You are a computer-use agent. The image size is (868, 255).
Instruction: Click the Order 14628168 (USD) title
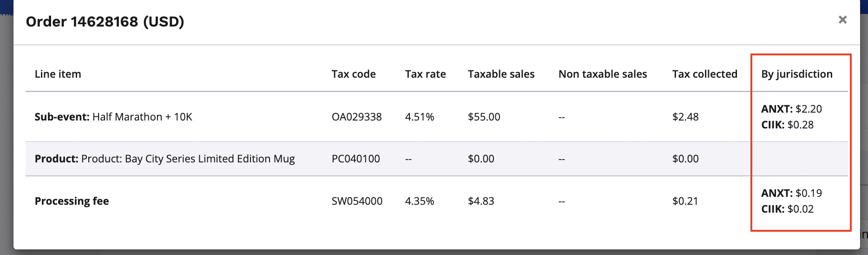point(105,21)
